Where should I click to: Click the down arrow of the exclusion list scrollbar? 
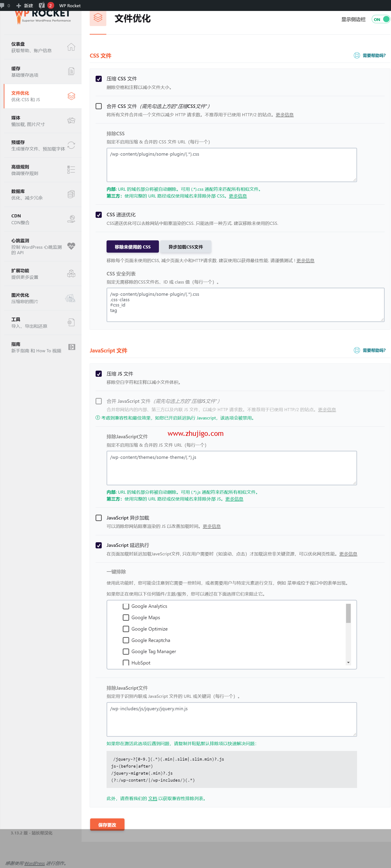(x=348, y=662)
